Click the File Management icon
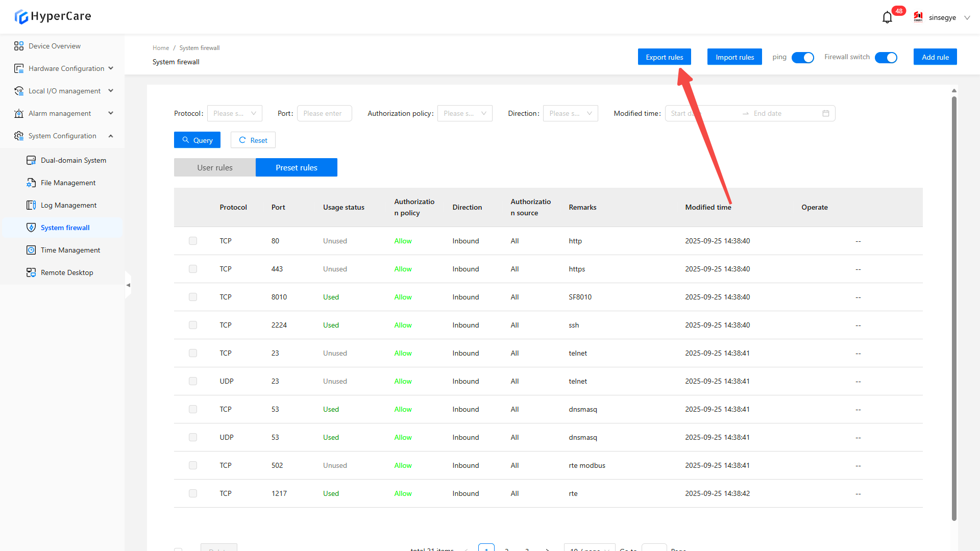This screenshot has height=551, width=980. pyautogui.click(x=31, y=183)
